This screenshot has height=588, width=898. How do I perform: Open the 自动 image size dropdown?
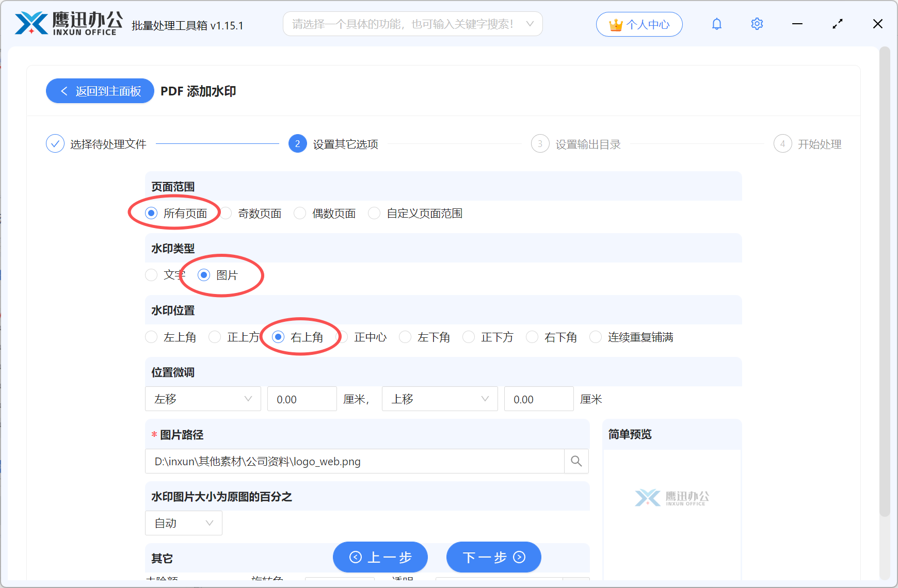(x=183, y=522)
